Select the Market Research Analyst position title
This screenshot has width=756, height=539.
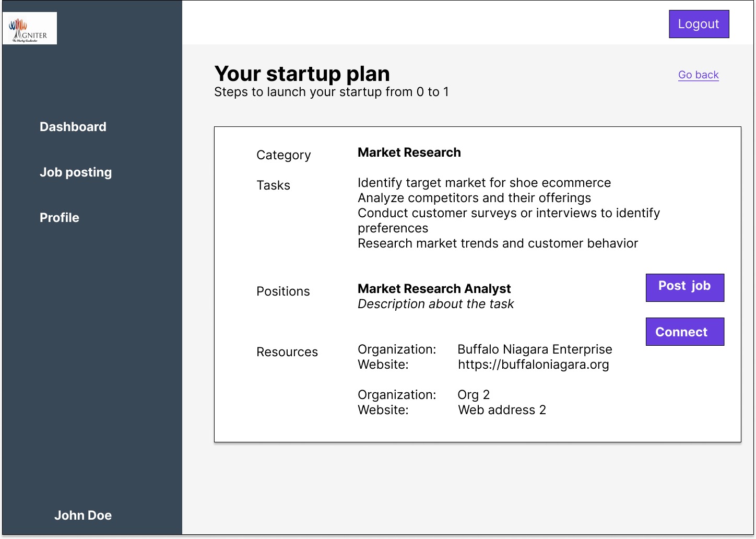(434, 289)
